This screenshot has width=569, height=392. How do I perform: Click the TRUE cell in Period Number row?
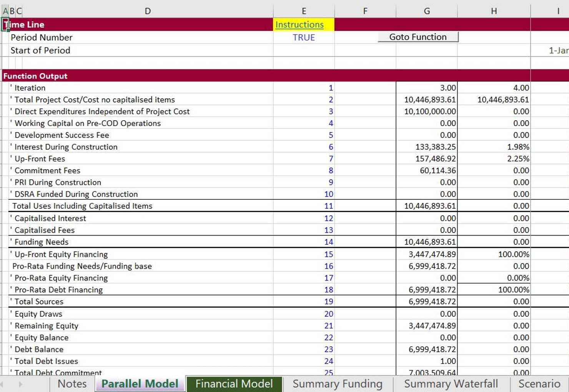[304, 37]
